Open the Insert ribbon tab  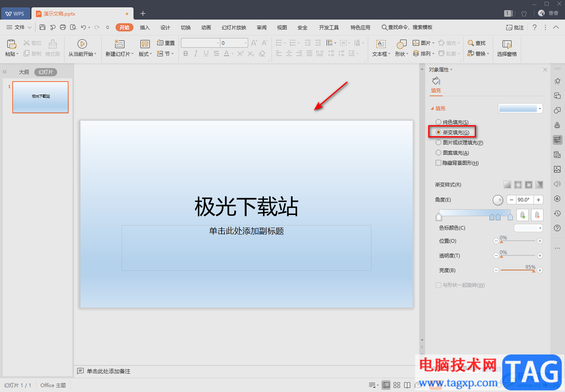point(145,27)
